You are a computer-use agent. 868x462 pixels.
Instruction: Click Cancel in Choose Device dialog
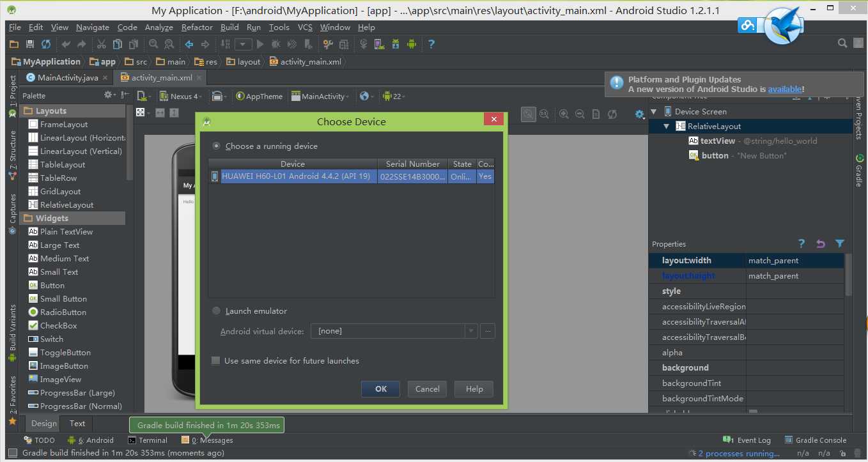pos(427,389)
